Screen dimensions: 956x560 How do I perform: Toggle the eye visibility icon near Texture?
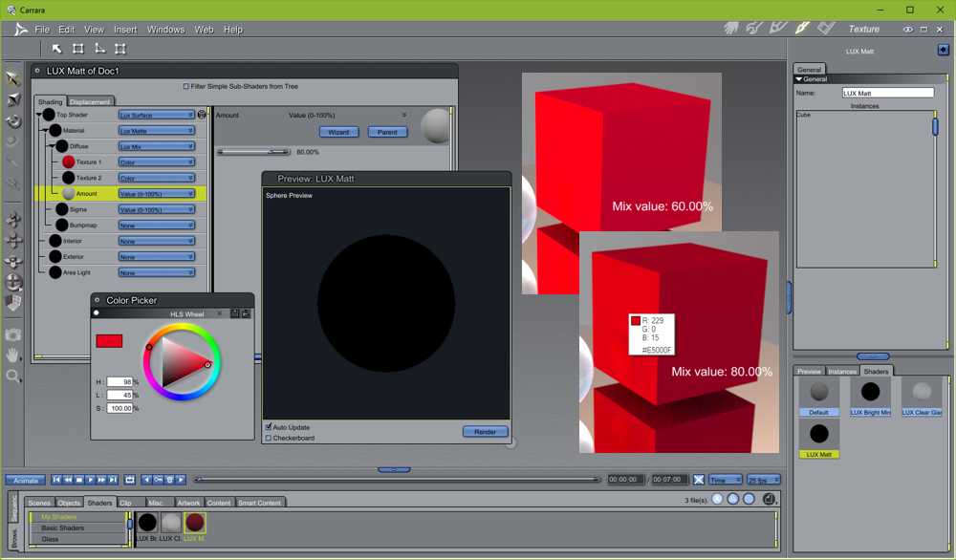908,30
